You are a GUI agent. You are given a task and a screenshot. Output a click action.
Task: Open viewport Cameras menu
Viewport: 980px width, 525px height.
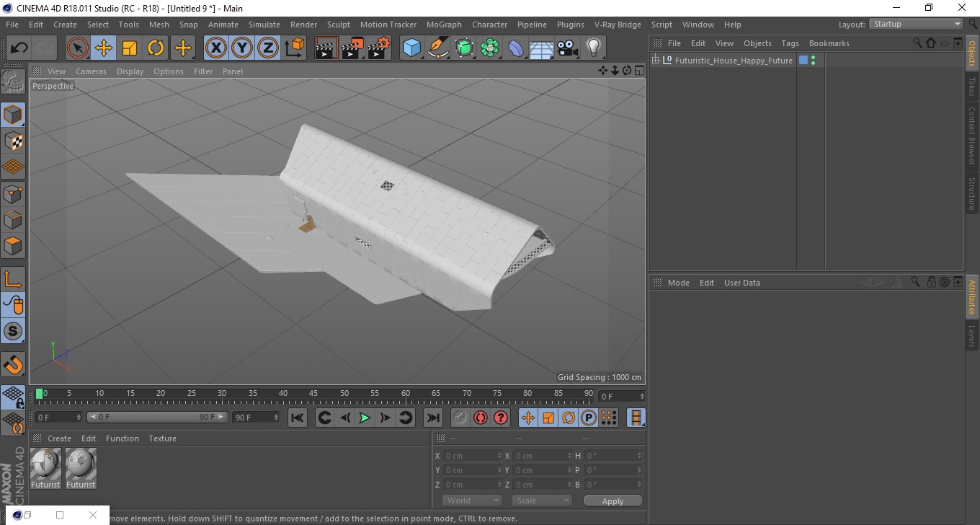91,71
